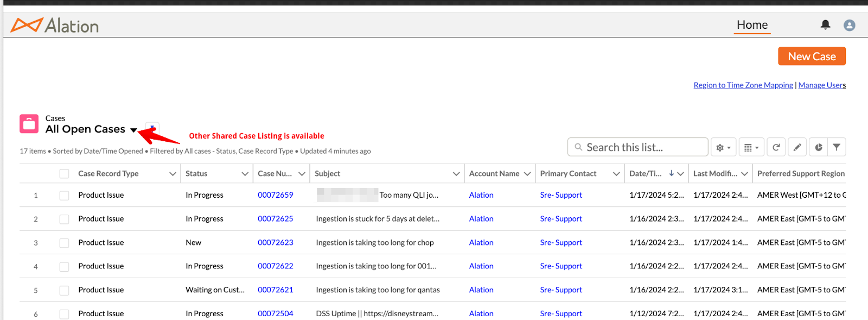Open Sre- Support contact in case 00072622 row
The height and width of the screenshot is (320, 868).
(561, 266)
